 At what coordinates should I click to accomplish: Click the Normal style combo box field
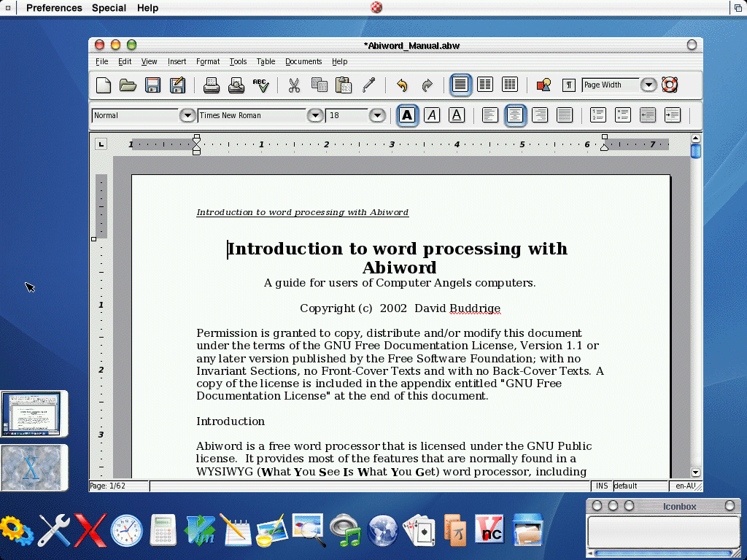click(x=135, y=115)
